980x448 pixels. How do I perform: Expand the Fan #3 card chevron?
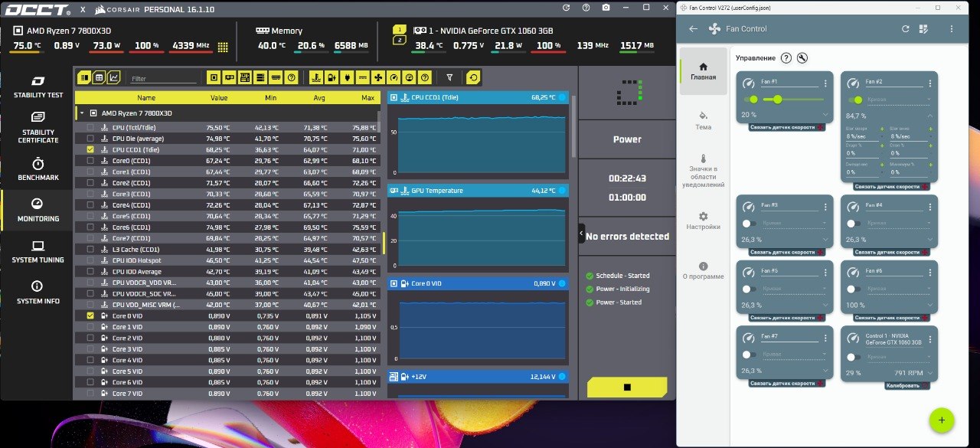pyautogui.click(x=825, y=240)
